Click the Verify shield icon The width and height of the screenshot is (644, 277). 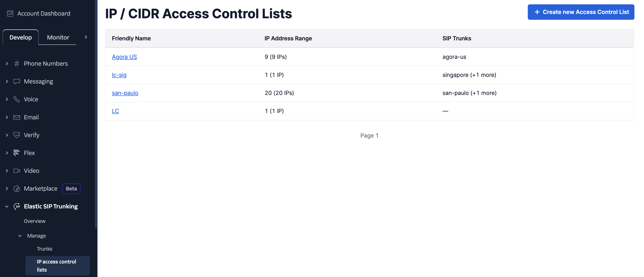16,135
